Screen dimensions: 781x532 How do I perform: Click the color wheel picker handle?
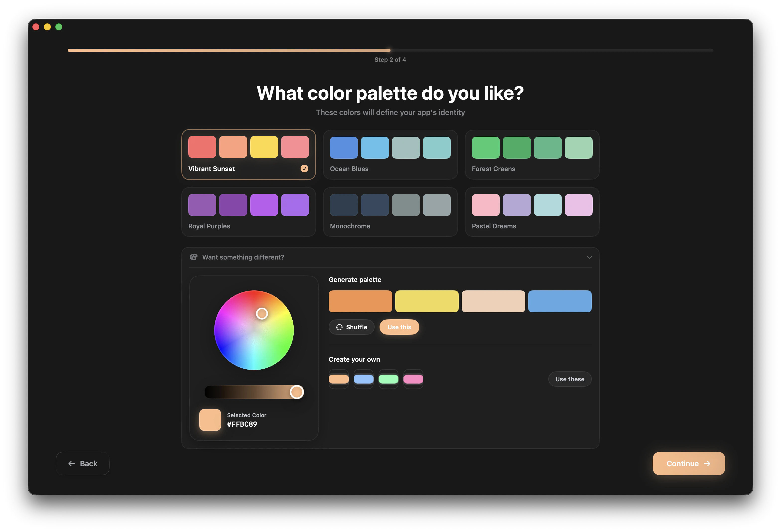tap(262, 313)
